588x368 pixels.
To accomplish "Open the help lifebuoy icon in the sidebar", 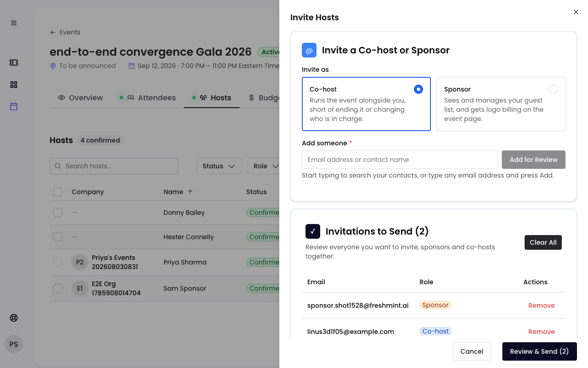I will [14, 318].
